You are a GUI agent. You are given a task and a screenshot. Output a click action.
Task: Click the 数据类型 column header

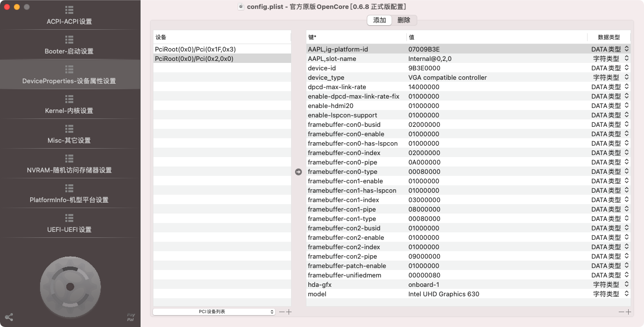[609, 37]
